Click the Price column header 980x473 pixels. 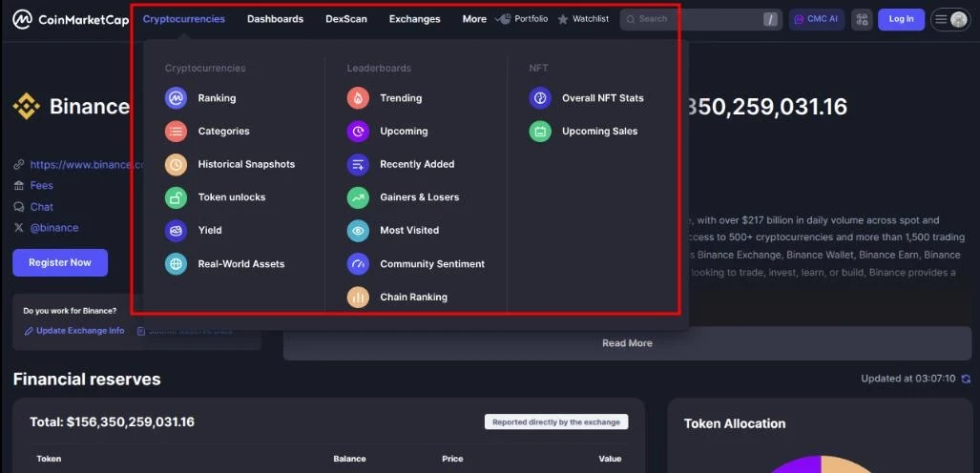click(x=452, y=459)
